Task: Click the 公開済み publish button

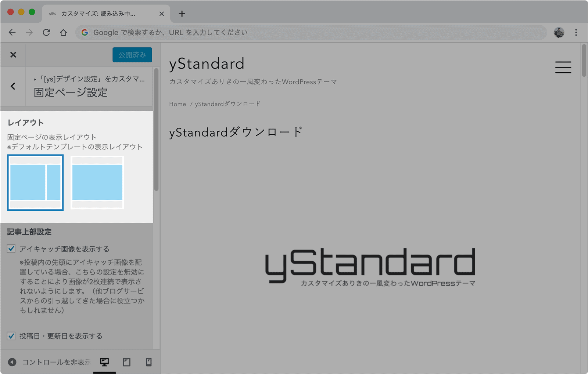Action: pyautogui.click(x=132, y=55)
